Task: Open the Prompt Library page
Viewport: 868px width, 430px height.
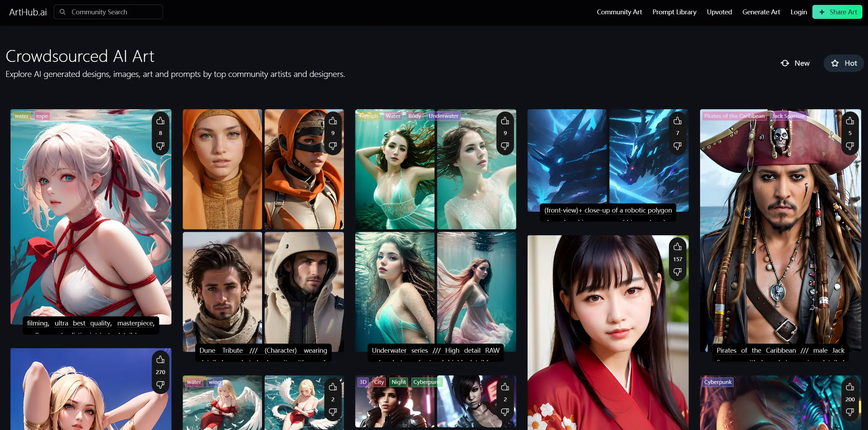Action: point(674,12)
